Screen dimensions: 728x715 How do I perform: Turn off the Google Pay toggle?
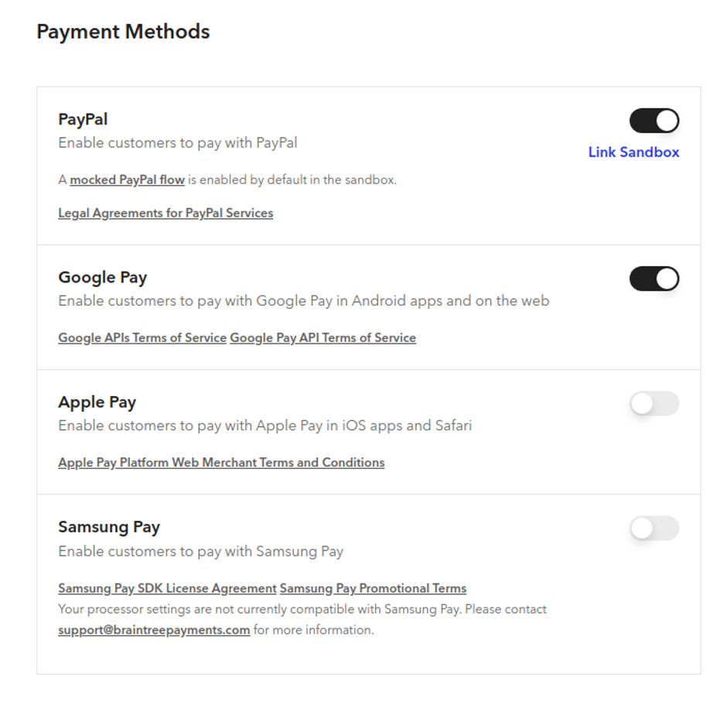coord(654,279)
